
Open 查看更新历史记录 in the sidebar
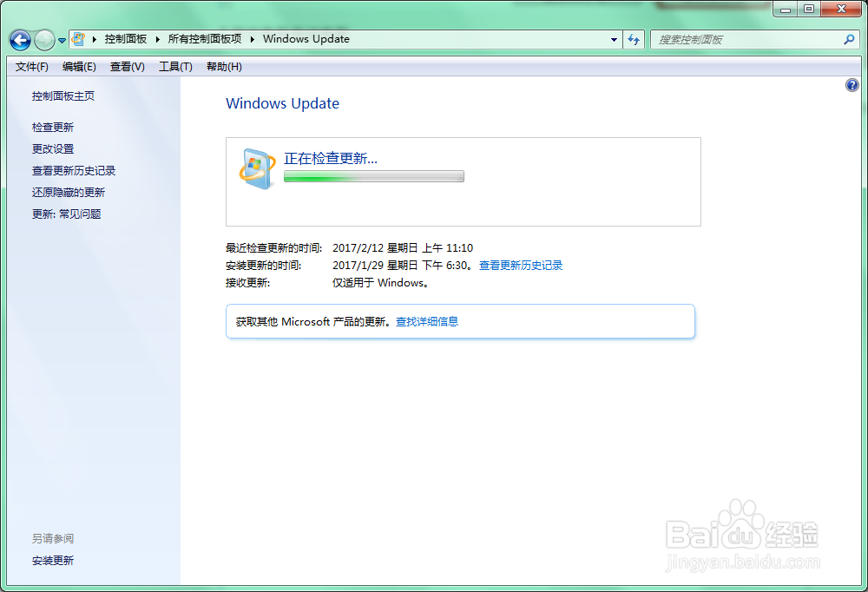74,170
